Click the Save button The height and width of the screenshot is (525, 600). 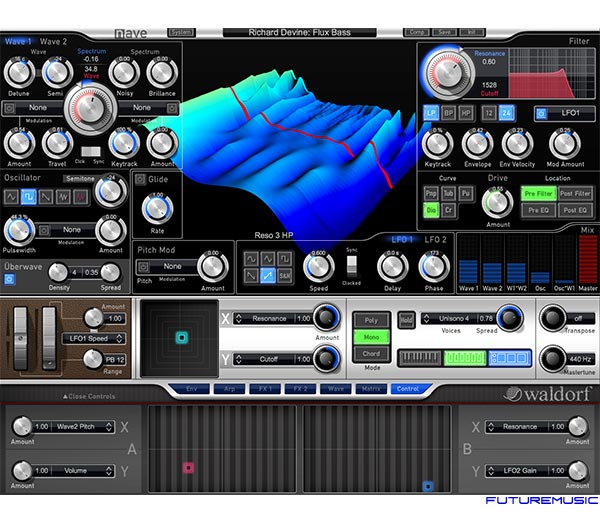[x=444, y=33]
